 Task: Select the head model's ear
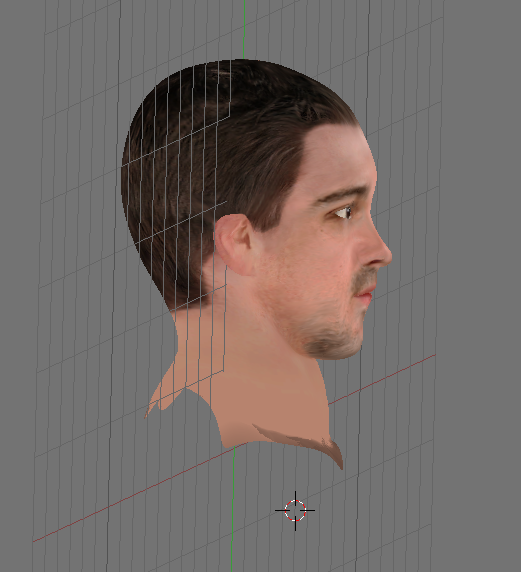coord(235,244)
